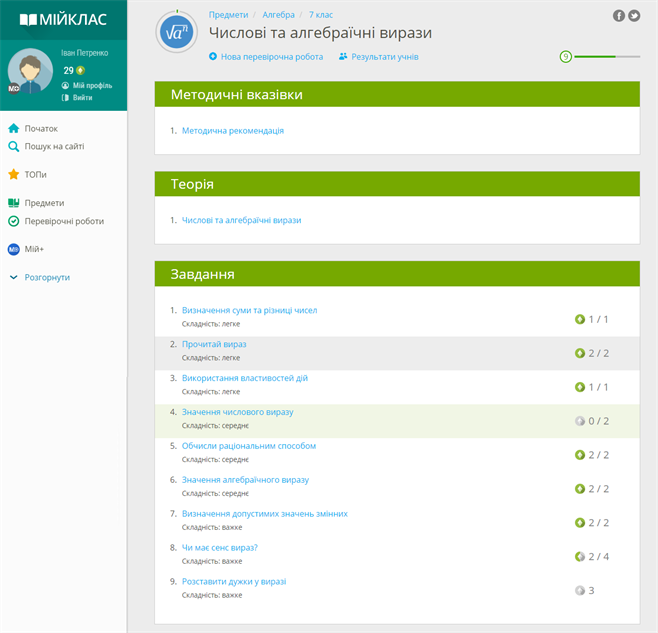
Task: Click the Розгорнути label
Action: (x=47, y=277)
